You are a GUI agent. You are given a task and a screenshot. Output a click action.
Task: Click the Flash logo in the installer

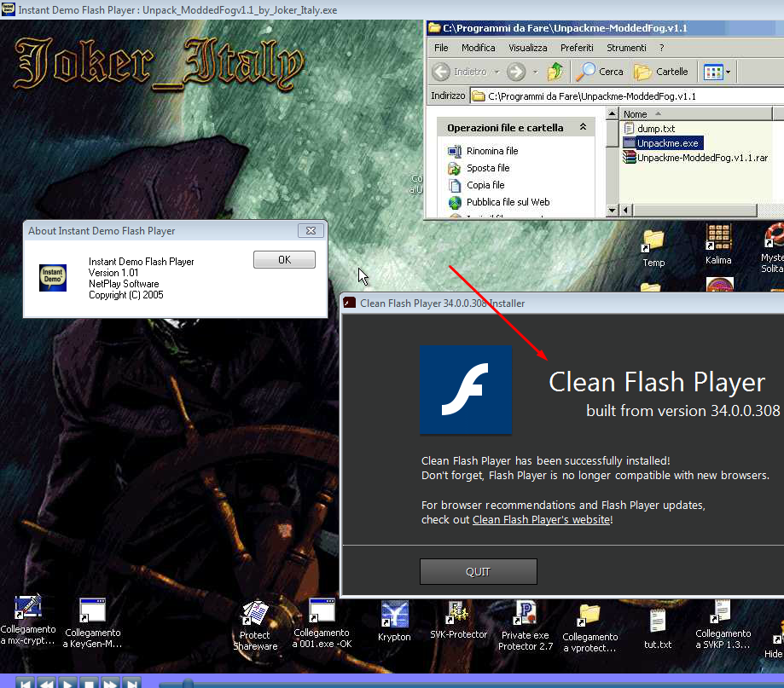tap(466, 390)
